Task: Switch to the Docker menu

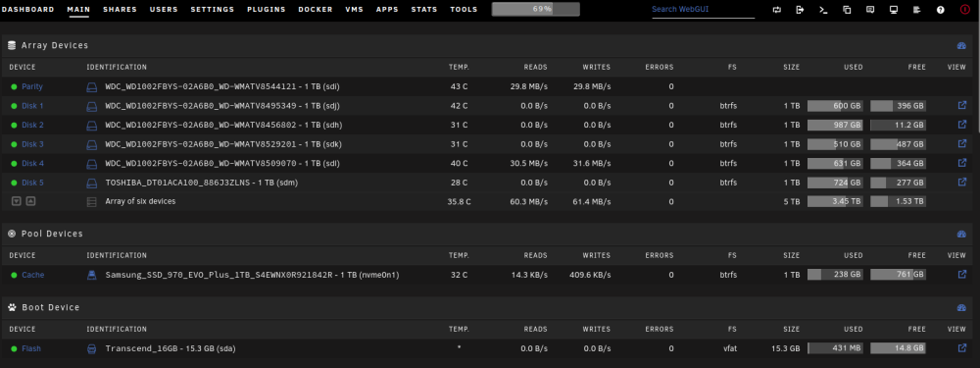Action: [316, 10]
